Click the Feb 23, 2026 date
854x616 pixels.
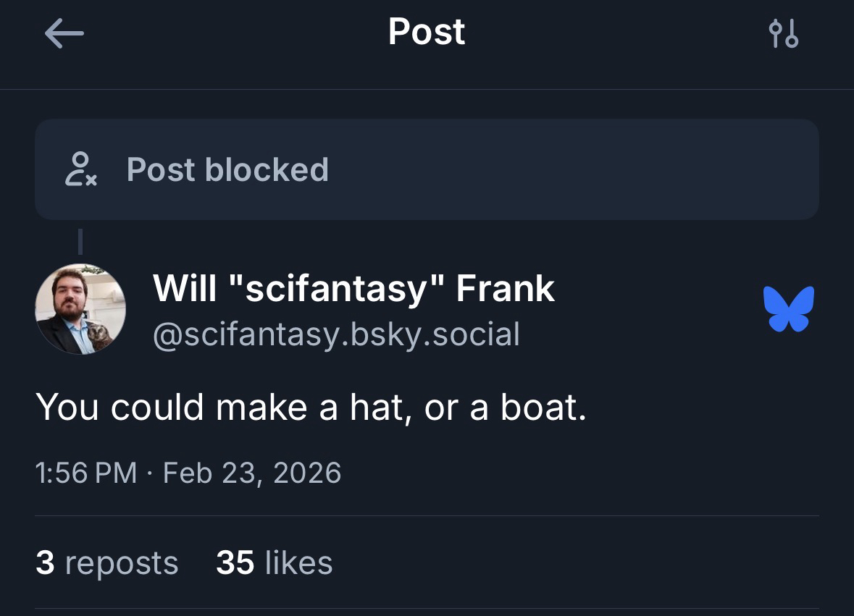(252, 473)
